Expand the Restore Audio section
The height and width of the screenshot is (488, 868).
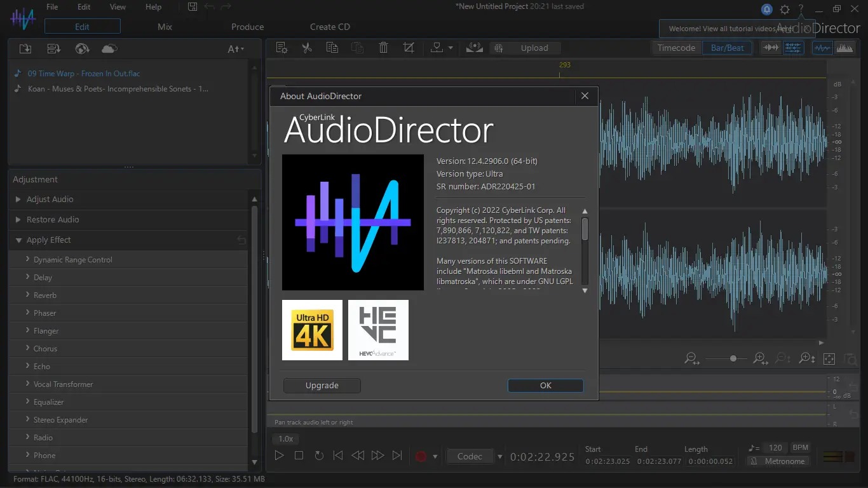coord(53,219)
